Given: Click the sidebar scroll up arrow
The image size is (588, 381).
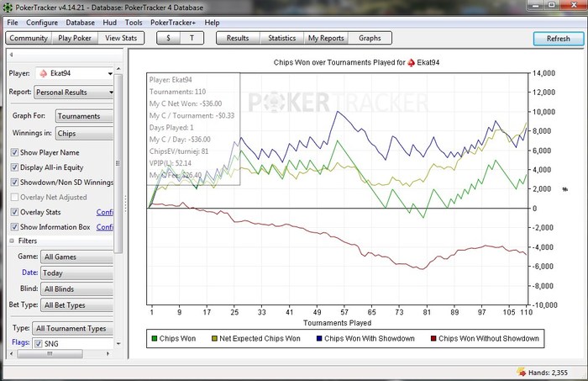Looking at the screenshot, I should (118, 69).
